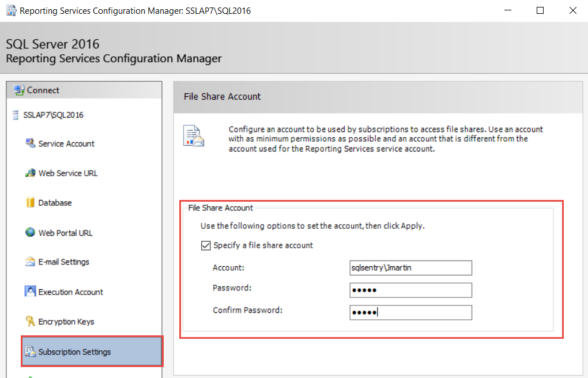Close the Configuration Manager window

click(x=572, y=10)
